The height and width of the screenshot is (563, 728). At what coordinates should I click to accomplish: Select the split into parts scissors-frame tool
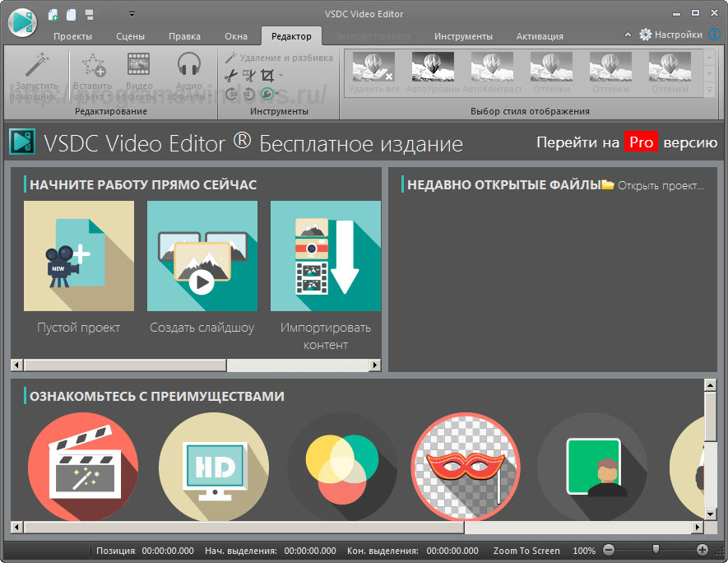(249, 75)
